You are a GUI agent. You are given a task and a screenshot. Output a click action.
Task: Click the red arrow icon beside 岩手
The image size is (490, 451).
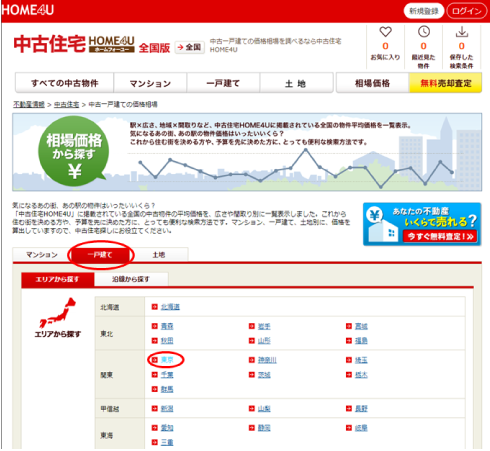click(x=252, y=326)
